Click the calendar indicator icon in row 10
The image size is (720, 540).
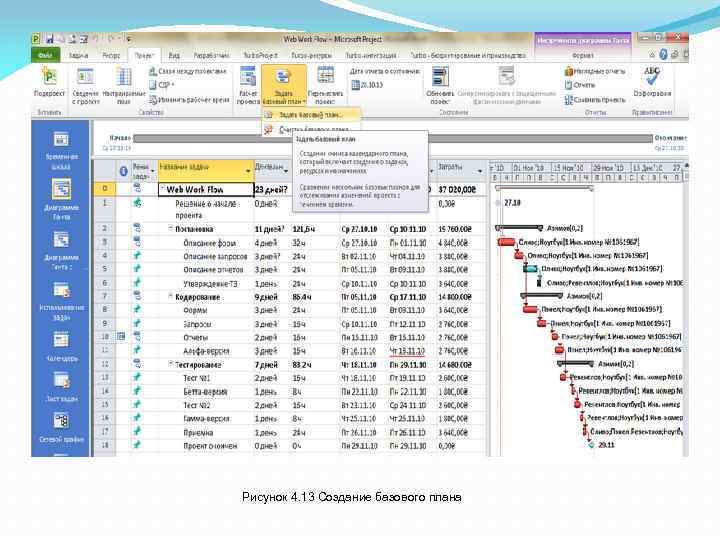121,337
